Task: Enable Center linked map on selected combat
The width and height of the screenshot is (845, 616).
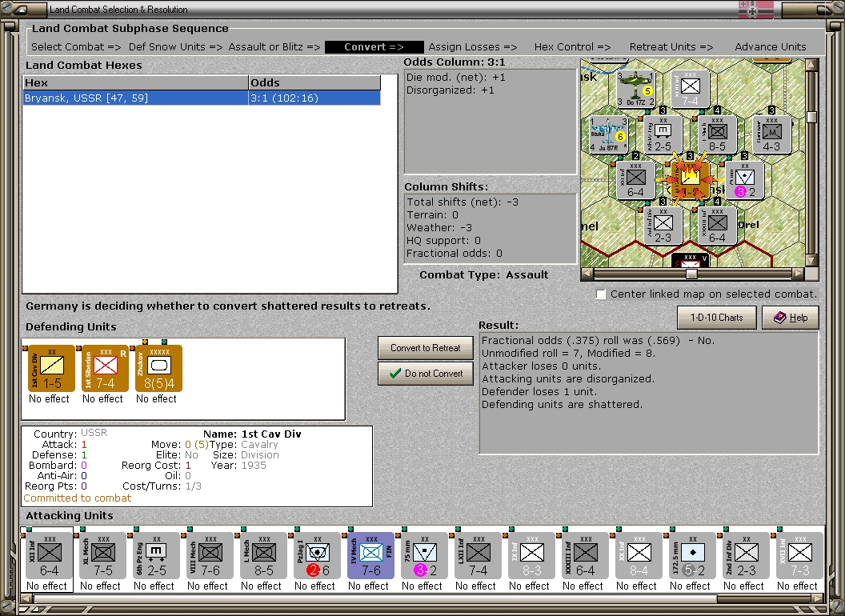Action: pos(601,294)
